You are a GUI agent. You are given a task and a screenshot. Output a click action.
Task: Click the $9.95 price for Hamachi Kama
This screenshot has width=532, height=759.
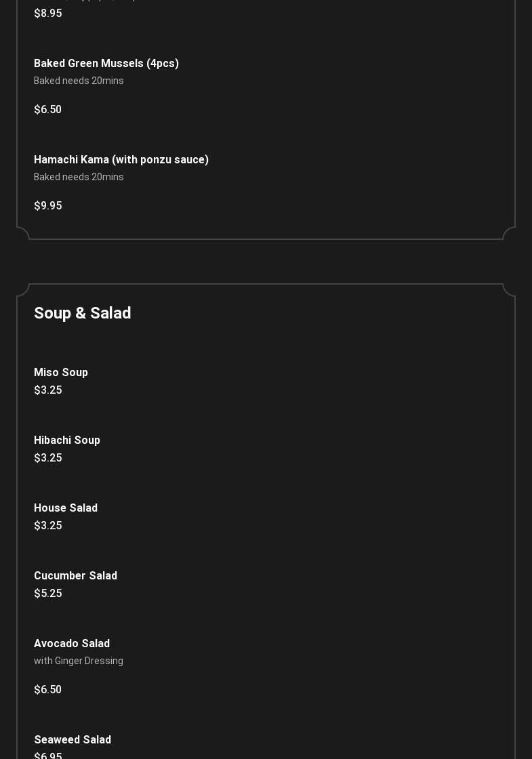48,206
